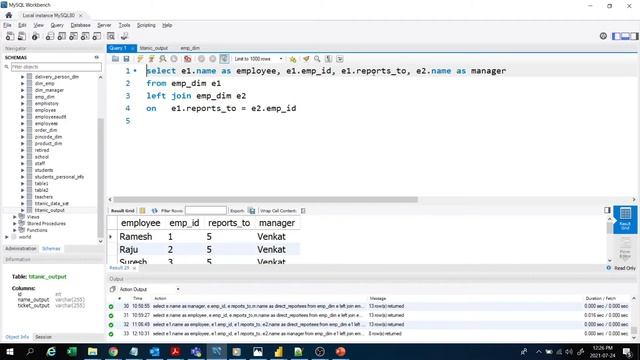Click the beautify query broom icon
The height and width of the screenshot is (360, 640).
[306, 59]
